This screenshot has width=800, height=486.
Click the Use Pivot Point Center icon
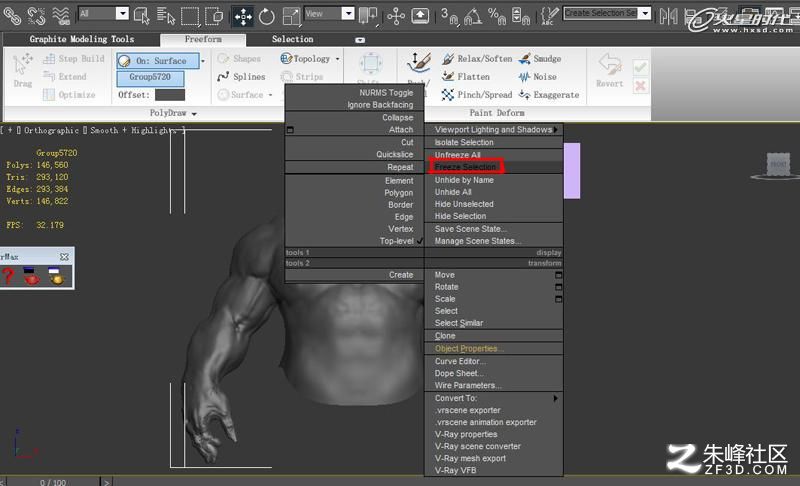[367, 16]
